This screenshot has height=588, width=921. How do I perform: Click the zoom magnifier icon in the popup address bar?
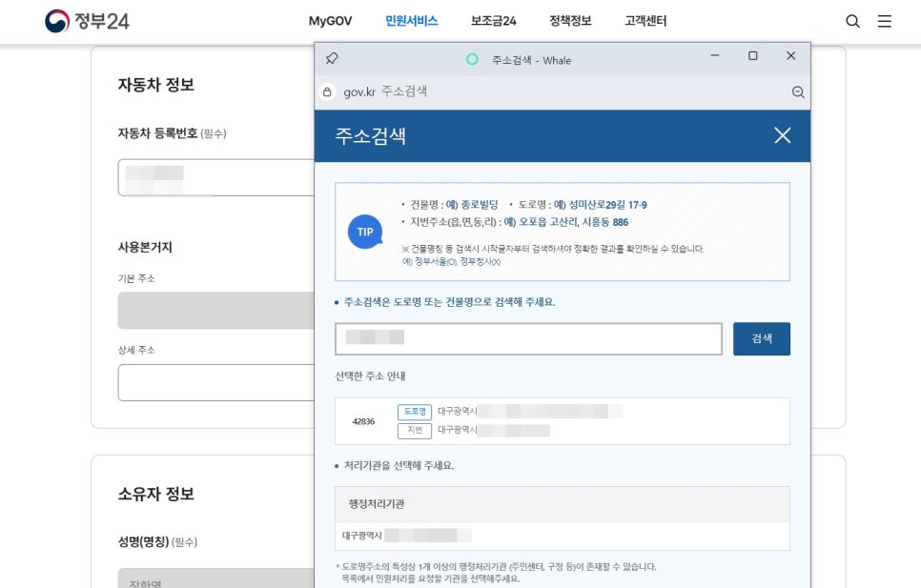point(798,92)
